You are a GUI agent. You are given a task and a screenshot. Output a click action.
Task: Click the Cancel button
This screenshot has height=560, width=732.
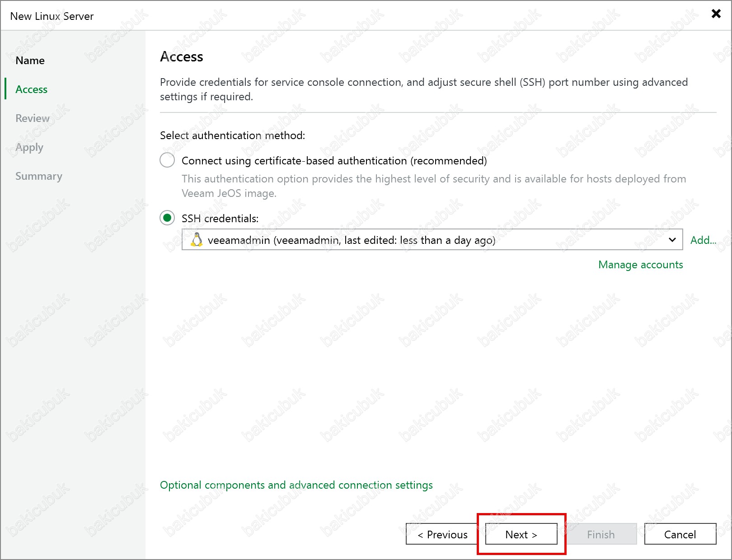[680, 534]
